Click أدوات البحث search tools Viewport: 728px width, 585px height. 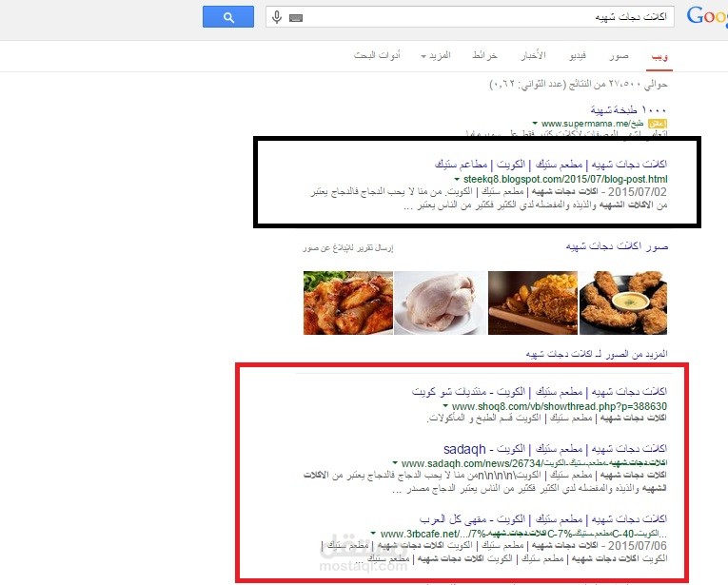(377, 56)
